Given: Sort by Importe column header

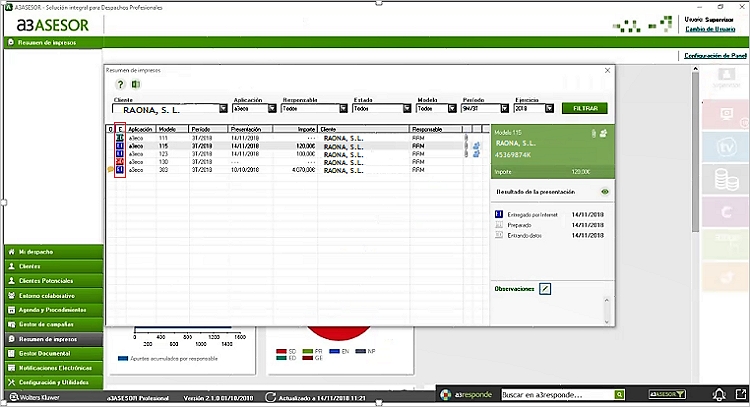Looking at the screenshot, I should pyautogui.click(x=295, y=129).
